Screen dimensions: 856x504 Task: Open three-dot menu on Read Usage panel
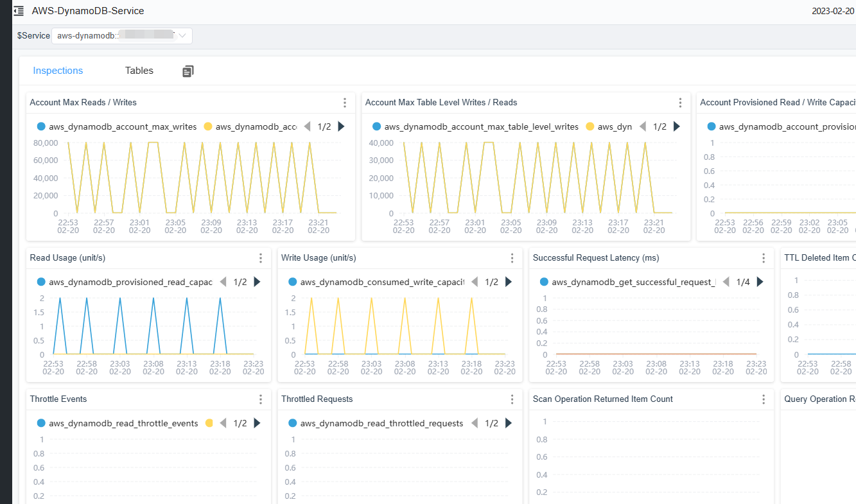click(261, 258)
